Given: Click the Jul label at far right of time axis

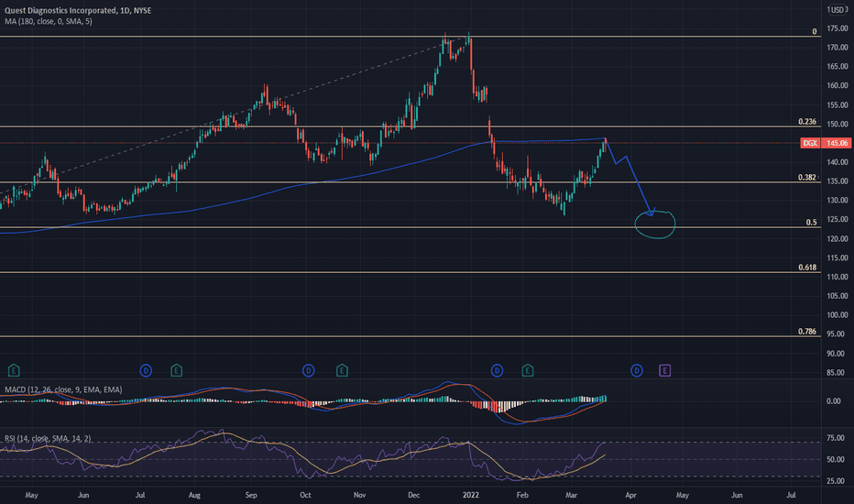Looking at the screenshot, I should (792, 495).
